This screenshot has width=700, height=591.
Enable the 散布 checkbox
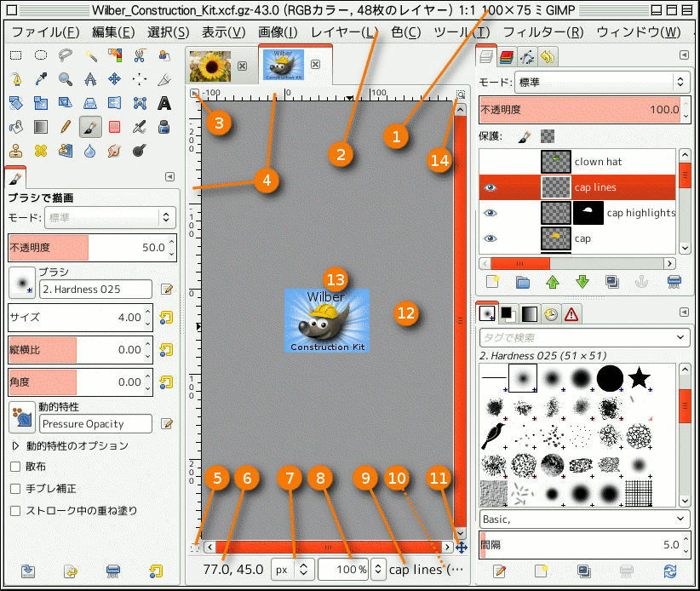click(15, 467)
